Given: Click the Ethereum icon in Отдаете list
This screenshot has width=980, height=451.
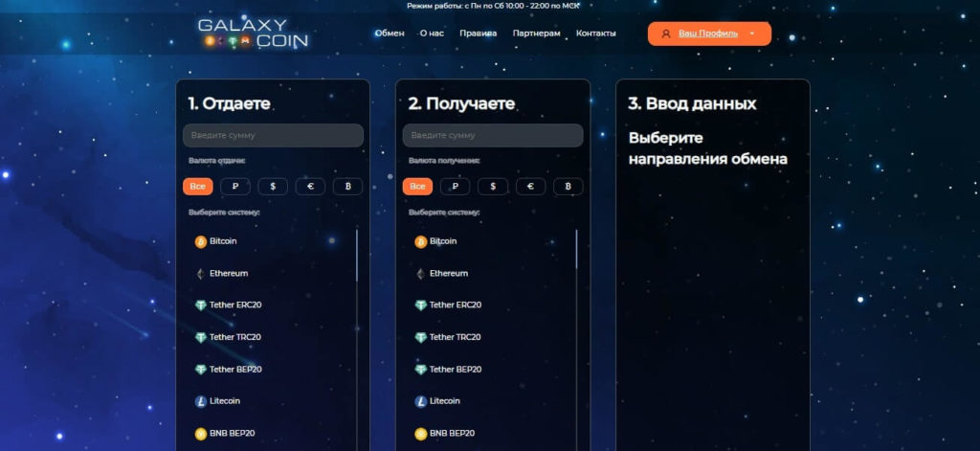Looking at the screenshot, I should tap(201, 274).
